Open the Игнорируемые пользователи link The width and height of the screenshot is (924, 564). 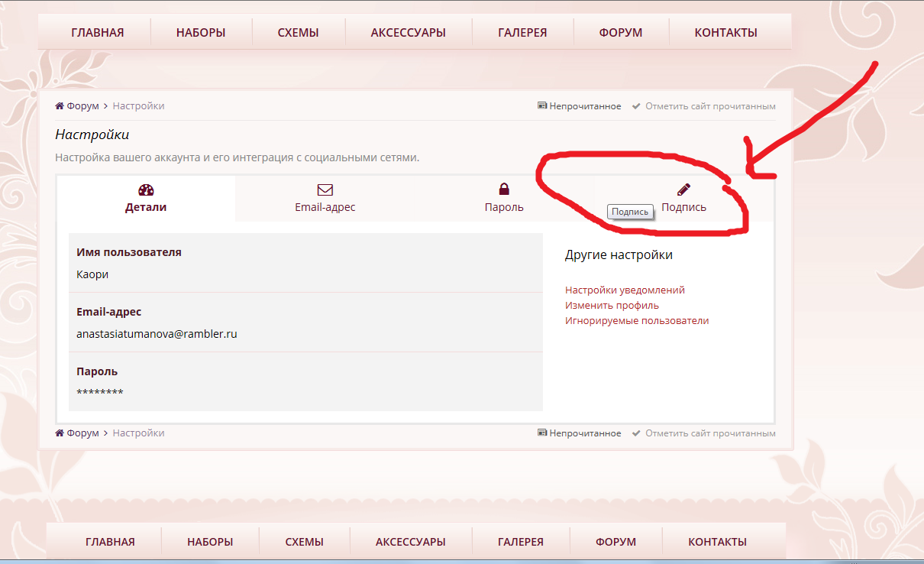coord(637,321)
